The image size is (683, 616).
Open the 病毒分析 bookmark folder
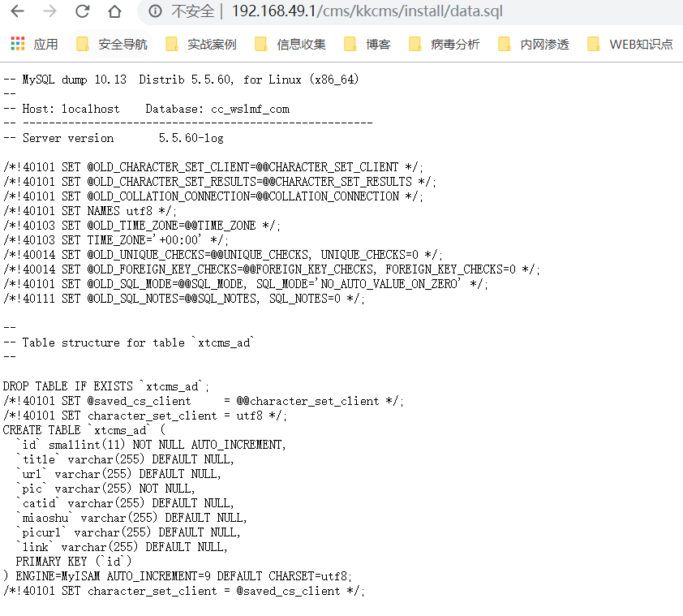[x=445, y=44]
